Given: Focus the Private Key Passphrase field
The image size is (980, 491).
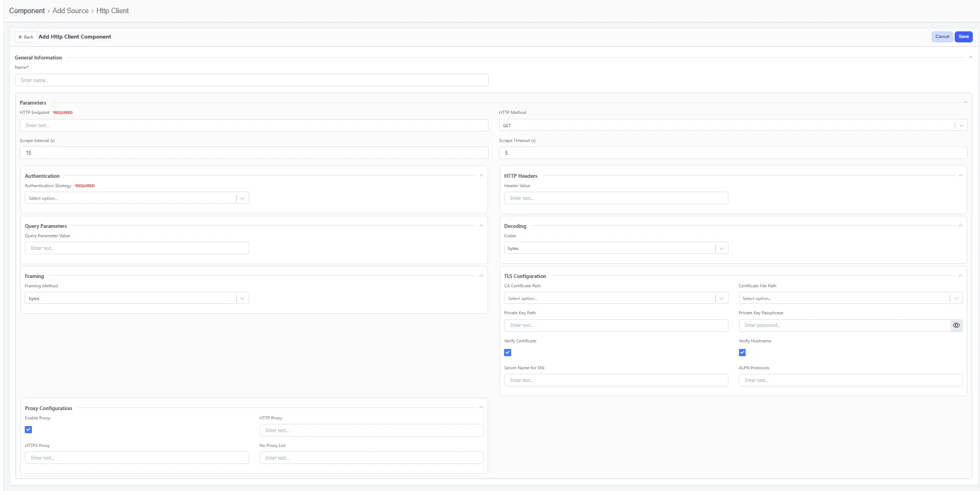Looking at the screenshot, I should pyautogui.click(x=845, y=325).
